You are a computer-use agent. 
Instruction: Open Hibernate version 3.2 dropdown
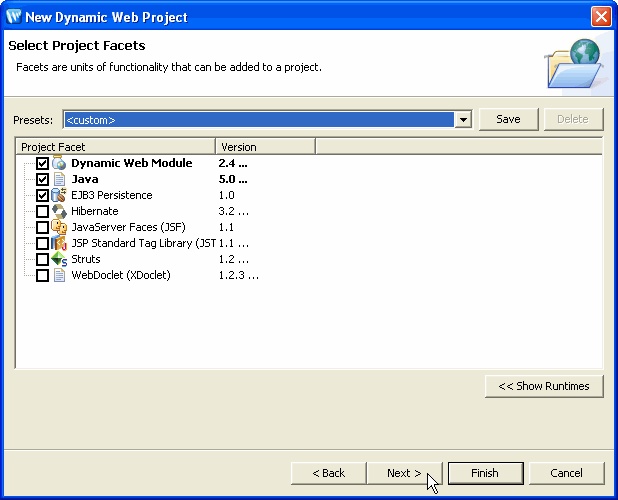233,211
